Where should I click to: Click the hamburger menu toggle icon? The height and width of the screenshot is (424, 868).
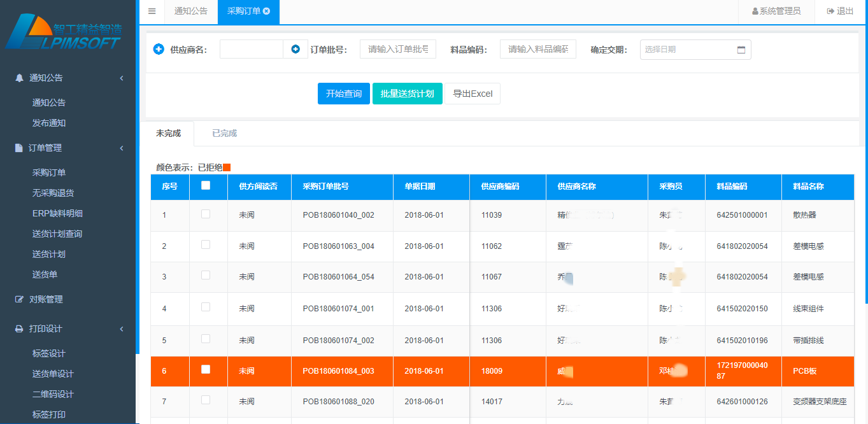click(x=152, y=11)
